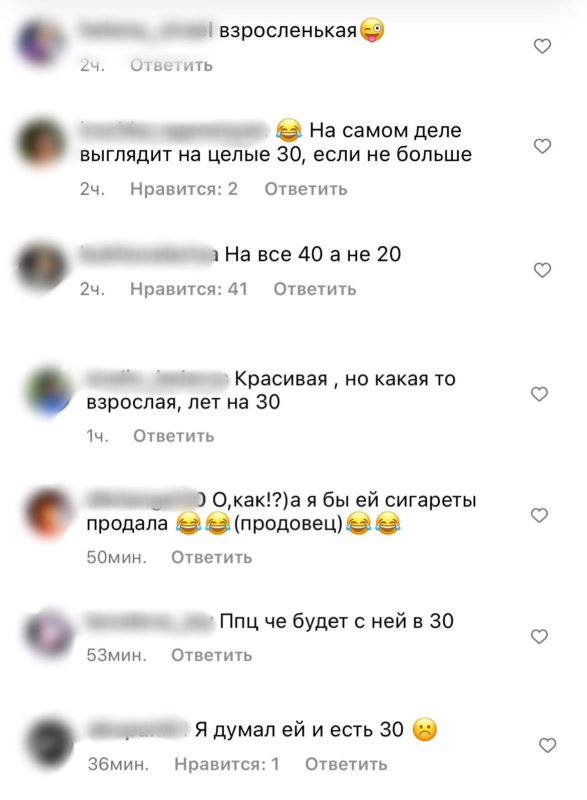Reply to the "лет на 30" comment

point(173,436)
